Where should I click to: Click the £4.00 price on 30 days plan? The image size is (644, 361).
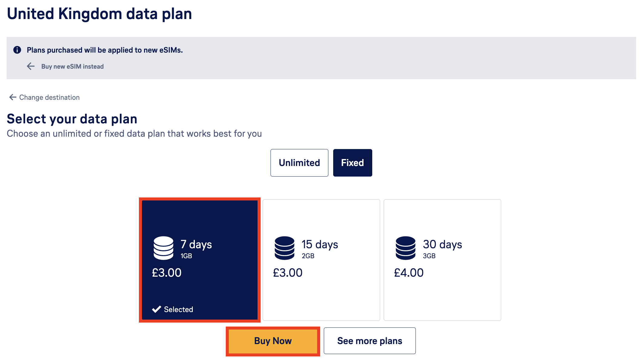click(x=409, y=273)
